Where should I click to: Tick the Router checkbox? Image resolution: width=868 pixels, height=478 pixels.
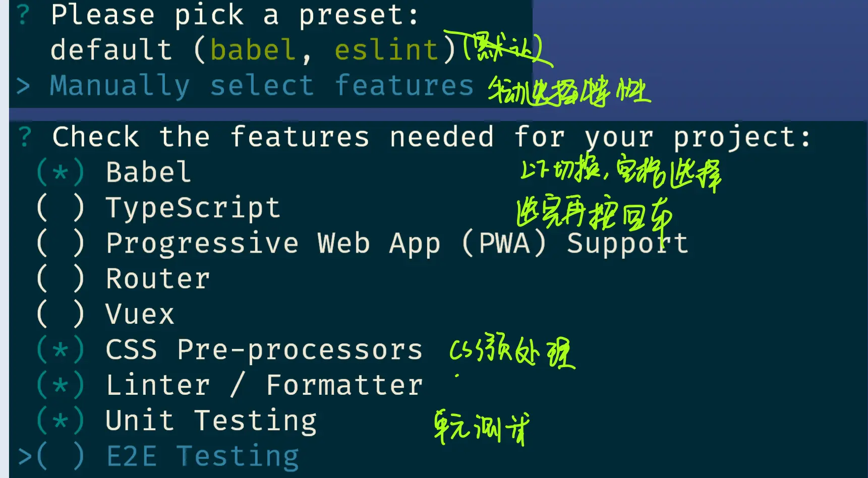tap(60, 279)
